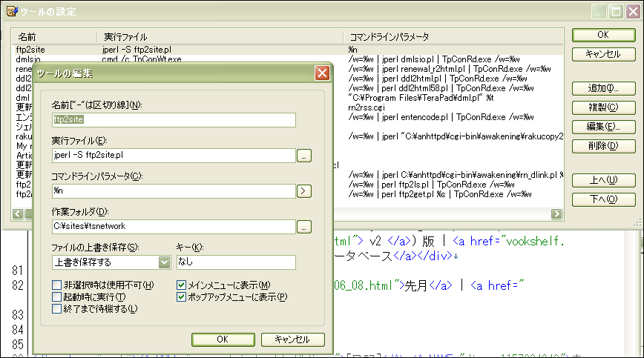Expand the 上書き保存する dropdown
The width and height of the screenshot is (644, 358).
(164, 262)
